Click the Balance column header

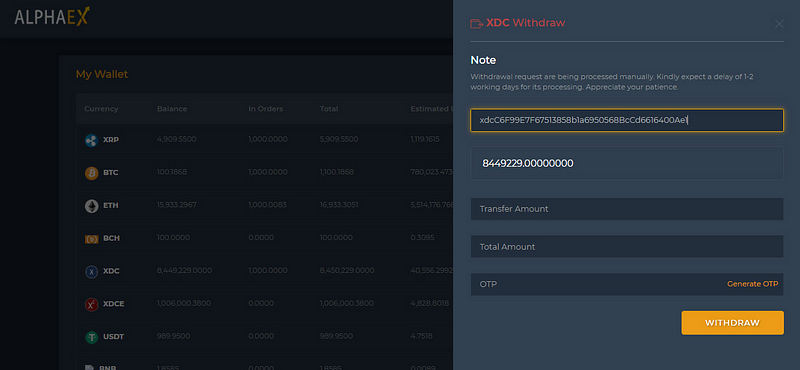tap(172, 109)
